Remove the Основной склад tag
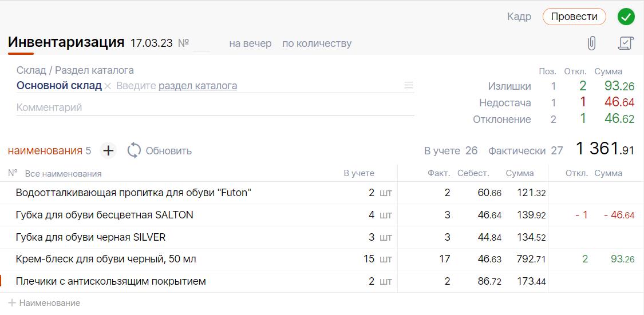644x315 pixels. pyautogui.click(x=108, y=86)
